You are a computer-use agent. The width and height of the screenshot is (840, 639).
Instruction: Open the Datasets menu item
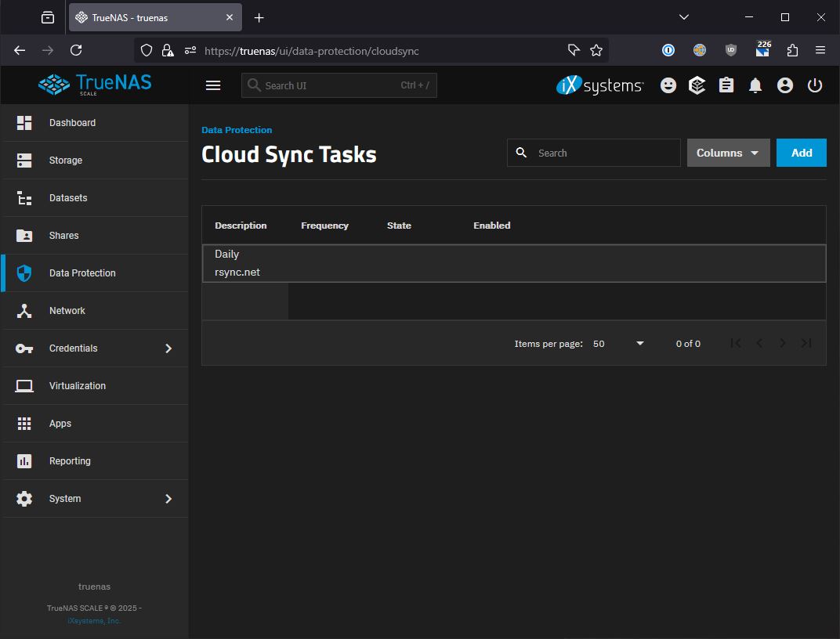click(x=95, y=198)
